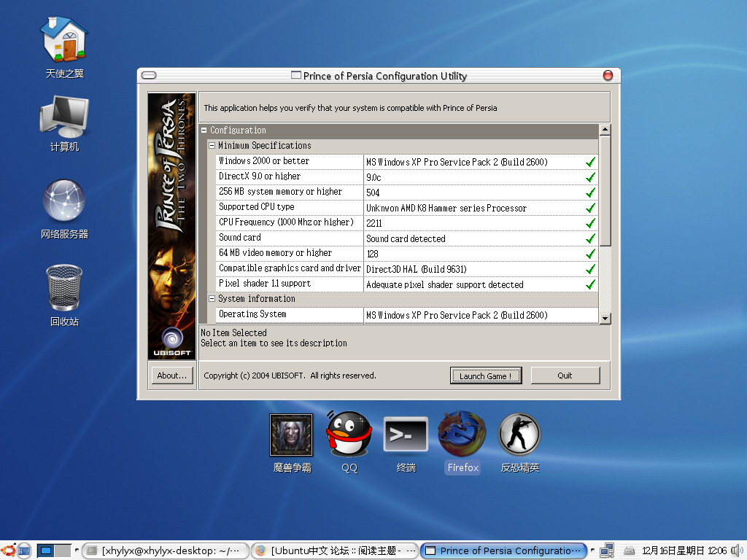Select the 'Windows 2000 or better' row
Screen dimensions: 747x560
point(407,161)
